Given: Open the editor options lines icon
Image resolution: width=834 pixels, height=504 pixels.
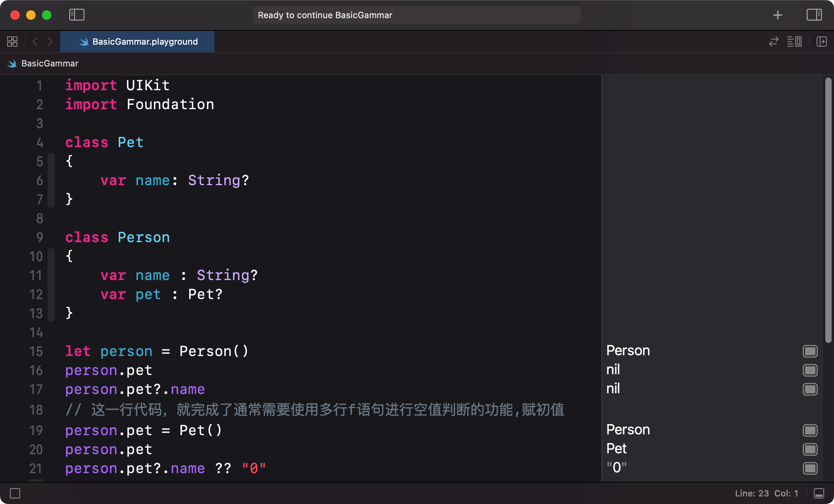Looking at the screenshot, I should click(794, 42).
